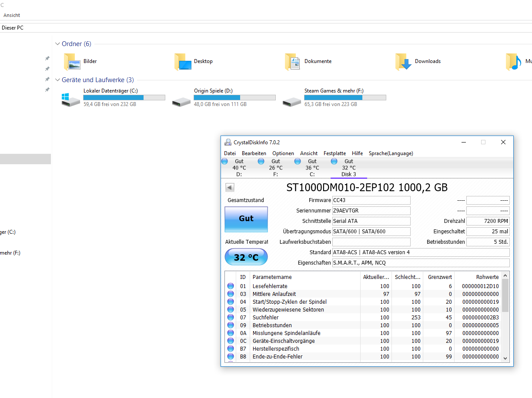Viewport: 532px width, 398px height.
Task: Open the Downloads folder icon
Action: tap(404, 62)
